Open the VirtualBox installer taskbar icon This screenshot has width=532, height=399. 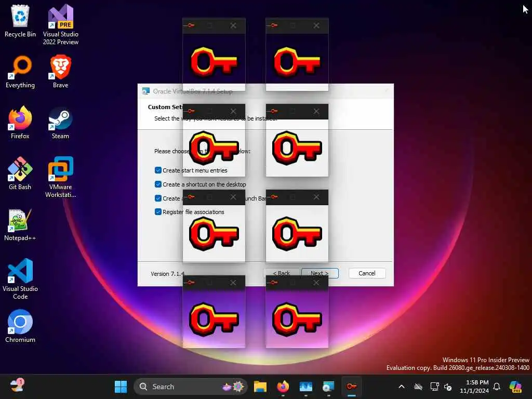point(328,387)
